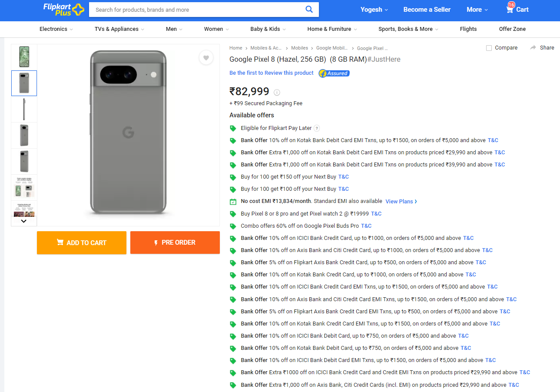Select the front view phone thumbnail
Viewport: 560px width, 392px height.
(x=24, y=57)
